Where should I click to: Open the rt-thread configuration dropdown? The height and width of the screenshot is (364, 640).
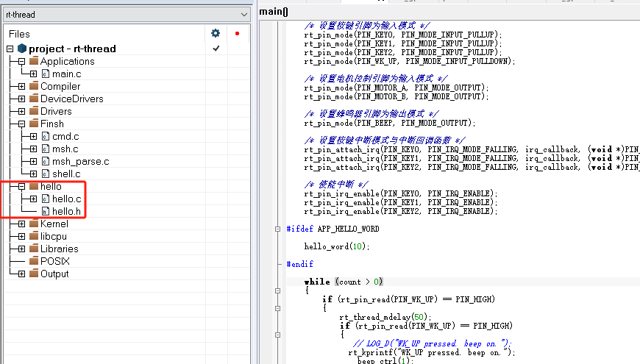(x=127, y=15)
